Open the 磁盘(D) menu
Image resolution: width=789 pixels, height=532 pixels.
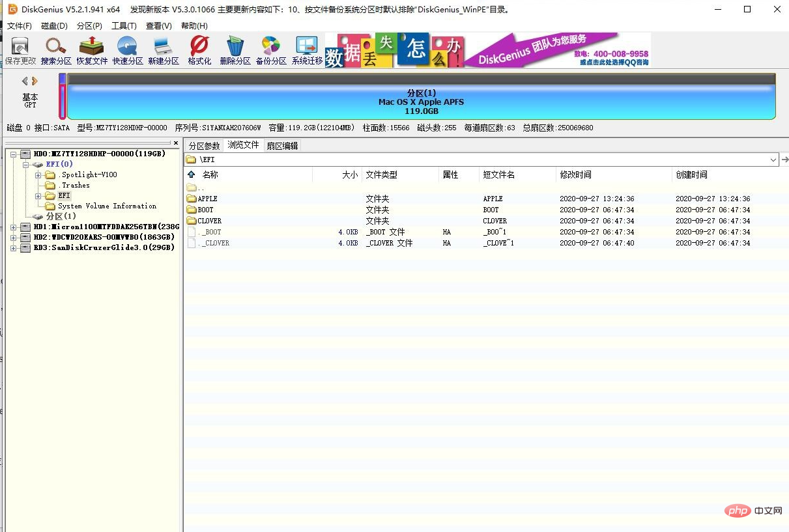click(x=54, y=26)
